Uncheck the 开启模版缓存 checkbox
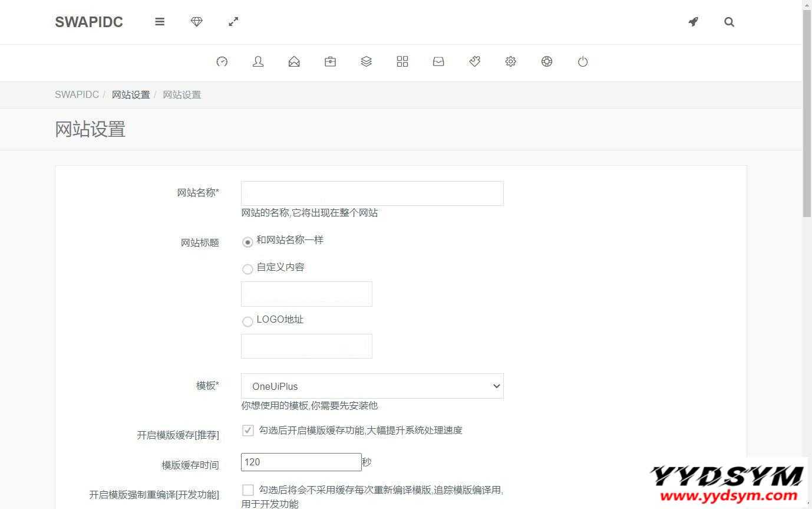This screenshot has height=509, width=812. point(248,431)
